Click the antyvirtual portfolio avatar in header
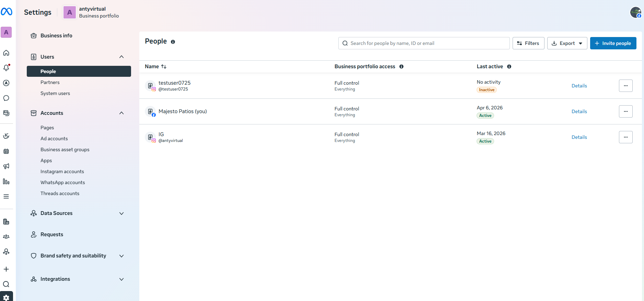 pos(70,12)
